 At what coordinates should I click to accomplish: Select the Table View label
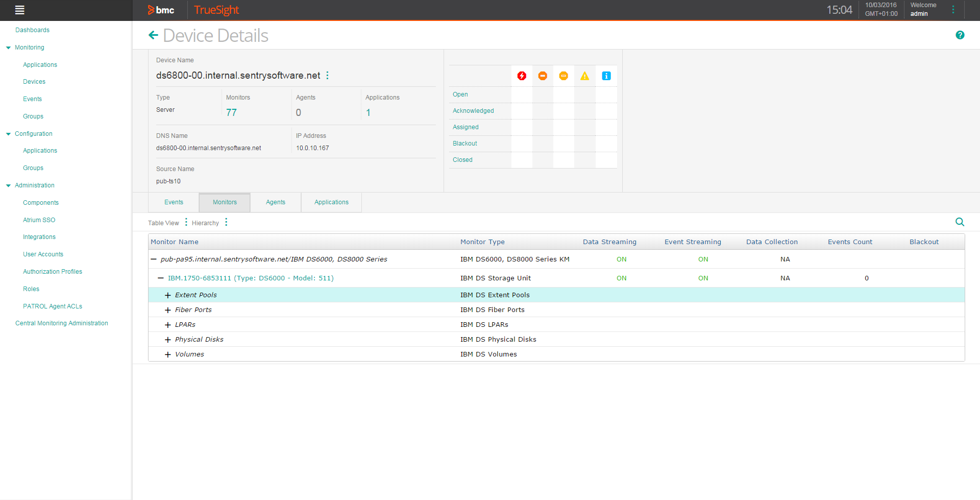click(x=163, y=223)
